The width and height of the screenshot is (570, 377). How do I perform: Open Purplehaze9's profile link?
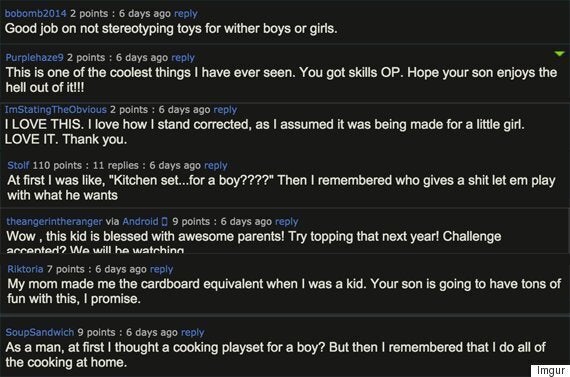[x=35, y=57]
